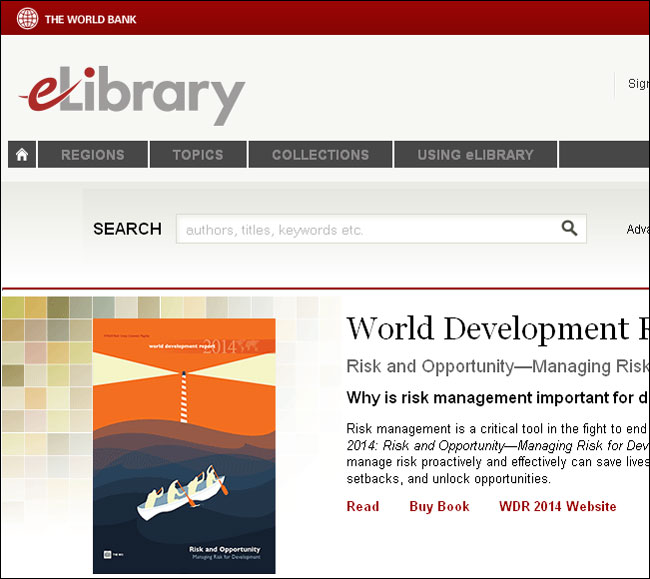Open the REGIONS menu
650x579 pixels.
click(x=93, y=155)
